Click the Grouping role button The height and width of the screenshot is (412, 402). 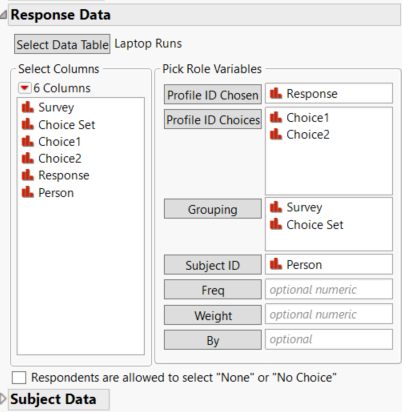[x=213, y=209]
